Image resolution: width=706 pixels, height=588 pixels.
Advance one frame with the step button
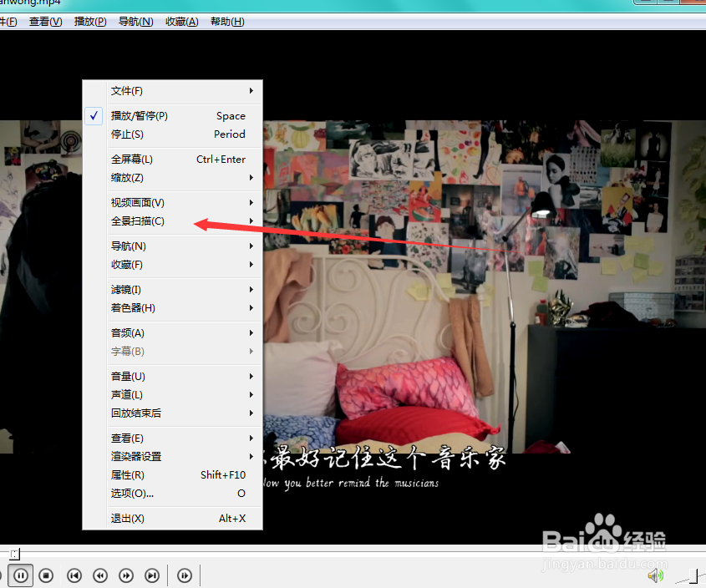pyautogui.click(x=185, y=575)
